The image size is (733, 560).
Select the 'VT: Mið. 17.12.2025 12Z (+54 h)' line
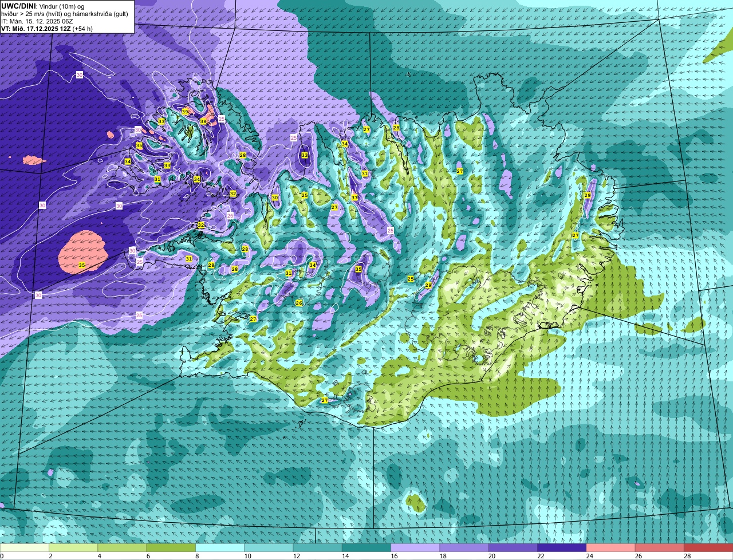pyautogui.click(x=47, y=29)
